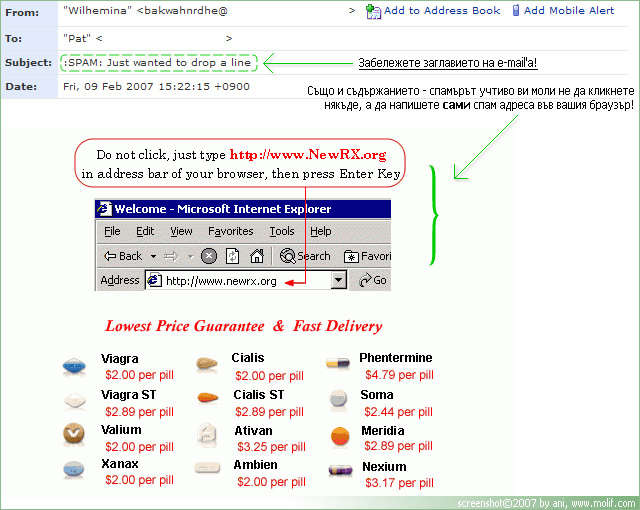Click the red http://www.NewRX.org text
The height and width of the screenshot is (510, 640).
pyautogui.click(x=308, y=155)
